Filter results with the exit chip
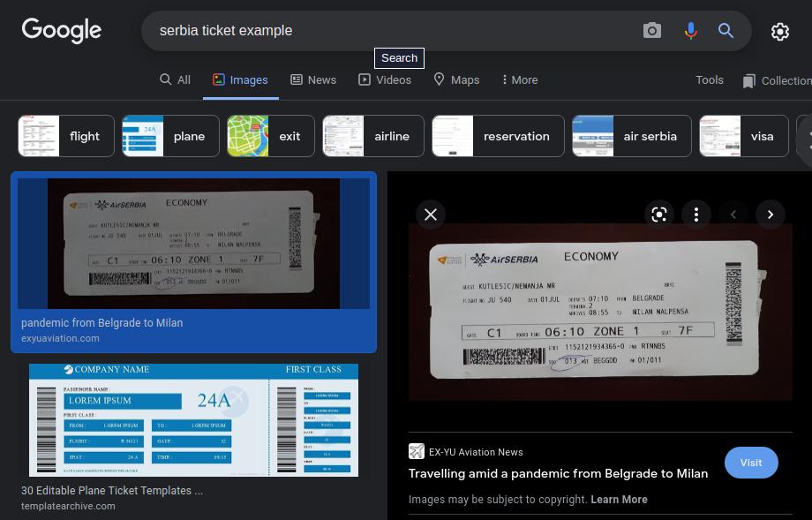 [x=270, y=136]
